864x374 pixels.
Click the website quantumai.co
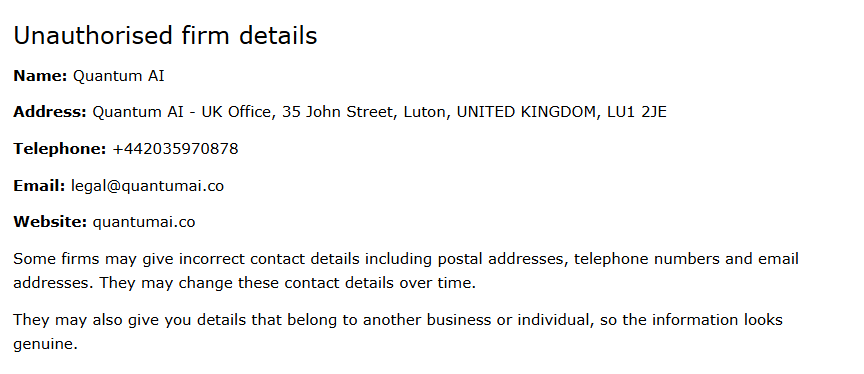144,223
